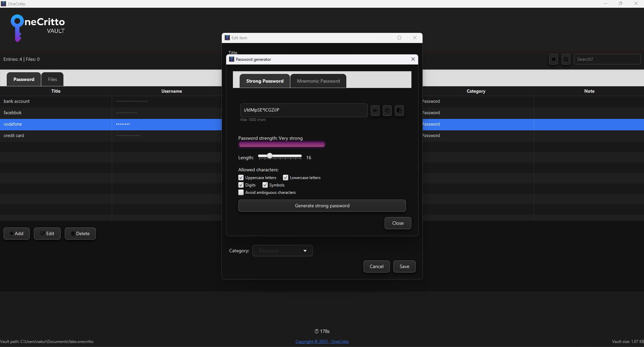Screen dimensions: 644x347
Task: Disable the Symbols checkbox
Action: click(x=265, y=185)
